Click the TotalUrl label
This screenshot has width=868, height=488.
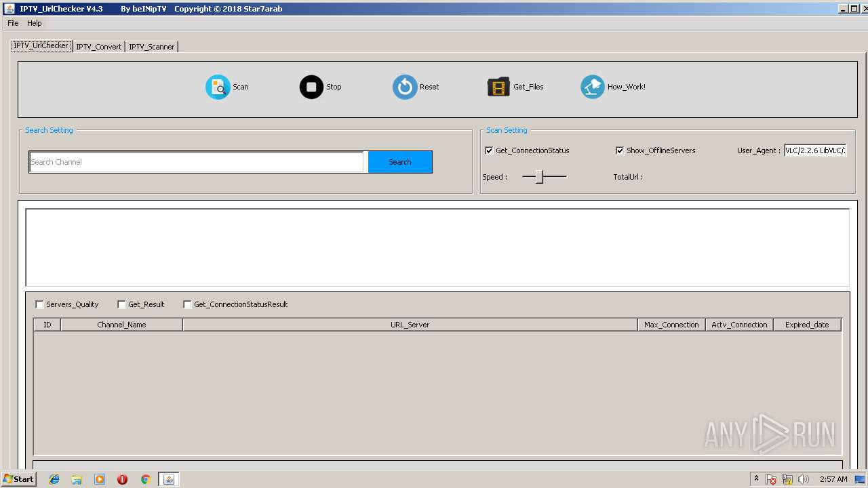(x=628, y=177)
